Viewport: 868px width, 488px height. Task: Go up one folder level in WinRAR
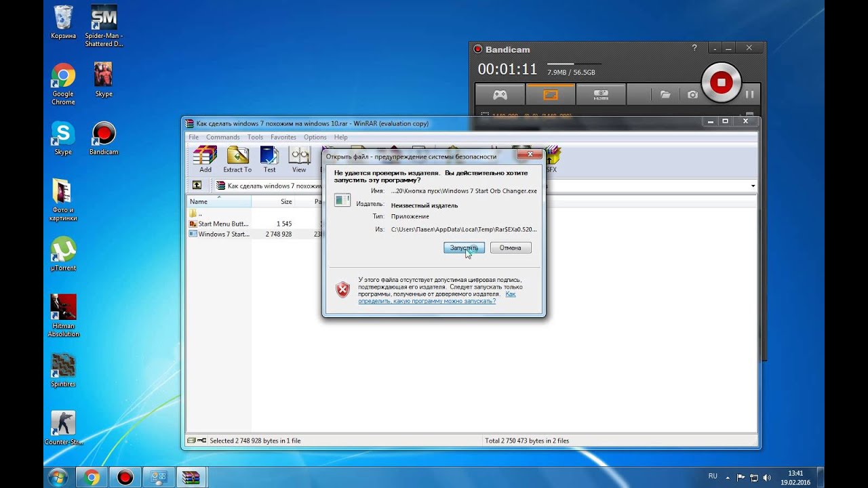tap(197, 185)
